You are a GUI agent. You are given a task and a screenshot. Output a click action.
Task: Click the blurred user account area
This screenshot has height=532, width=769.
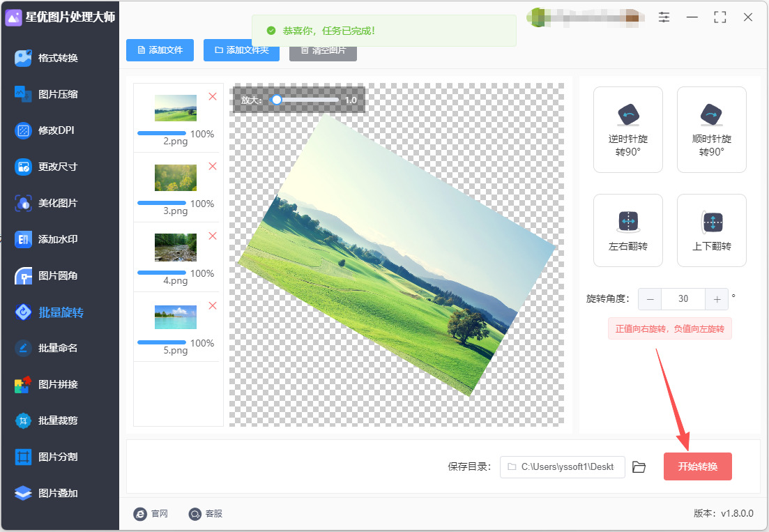[x=586, y=17]
